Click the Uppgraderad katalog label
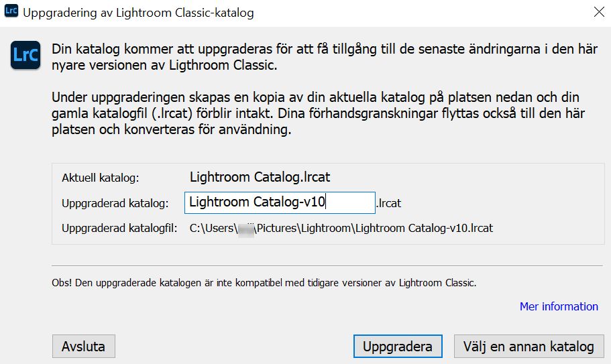 (x=115, y=203)
